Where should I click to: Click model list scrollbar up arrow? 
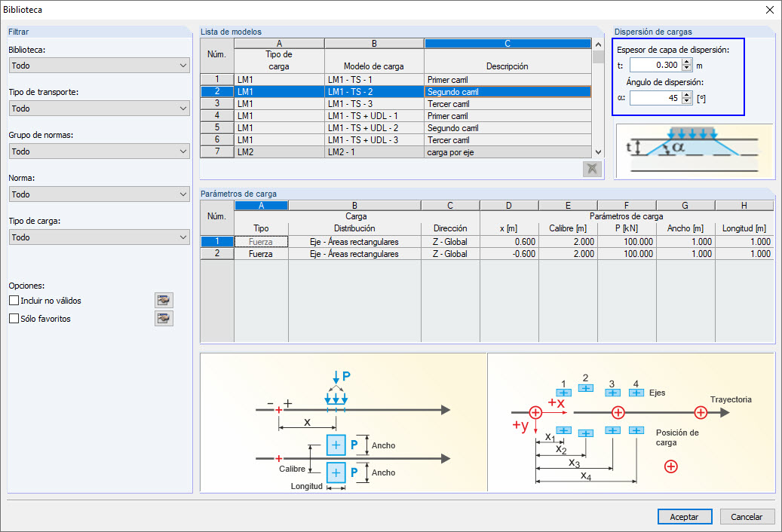coord(598,44)
